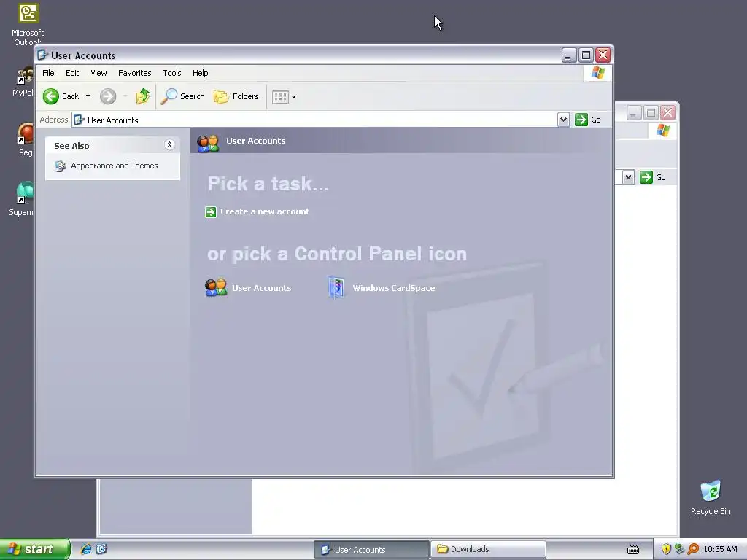Viewport: 747px width, 560px height.
Task: Click the keyboard icon on the taskbar
Action: (632, 550)
